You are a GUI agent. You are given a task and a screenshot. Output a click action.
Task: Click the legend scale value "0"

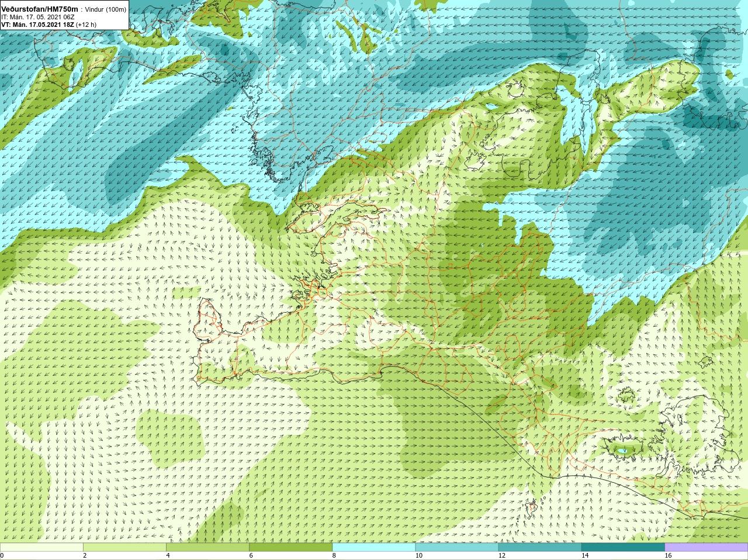pos(2,555)
